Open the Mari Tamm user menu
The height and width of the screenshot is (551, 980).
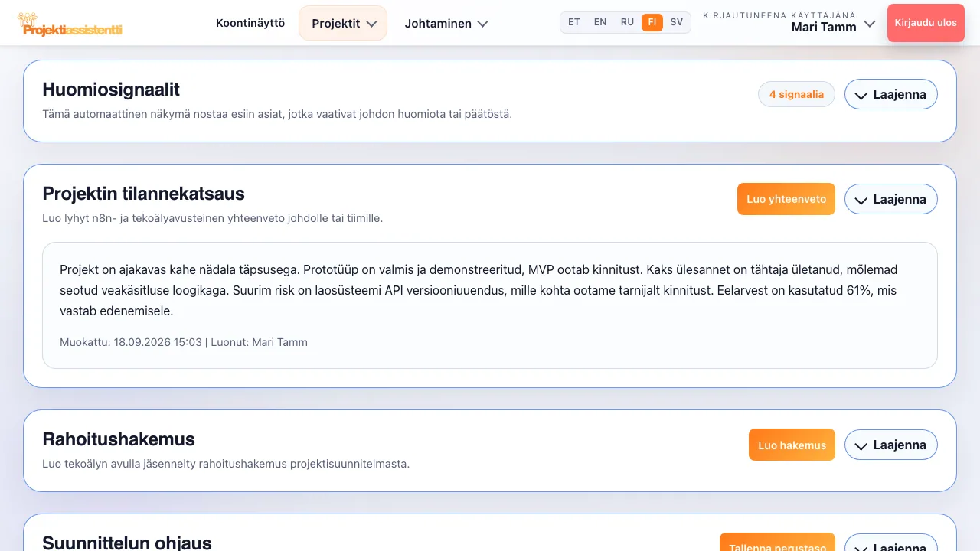(x=789, y=23)
